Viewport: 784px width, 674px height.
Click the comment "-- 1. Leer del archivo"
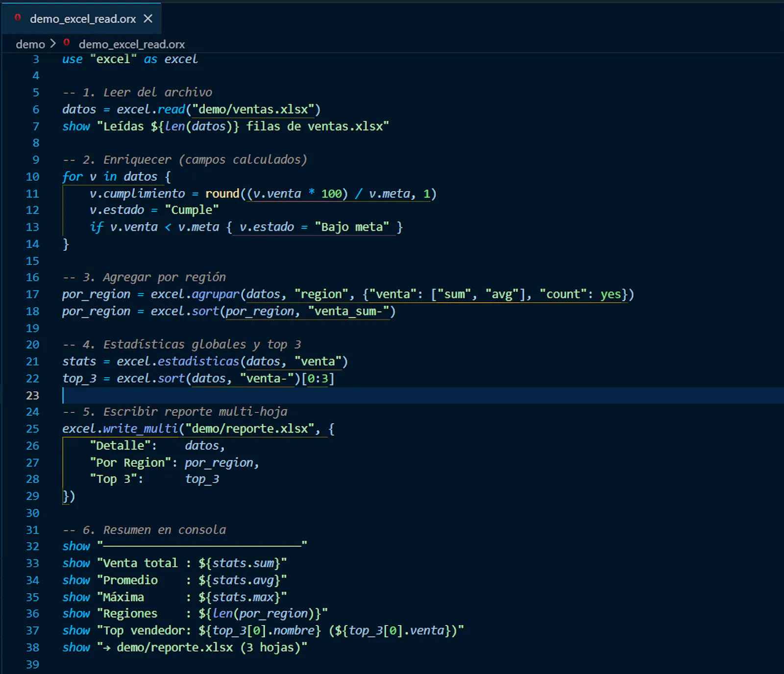pyautogui.click(x=137, y=93)
